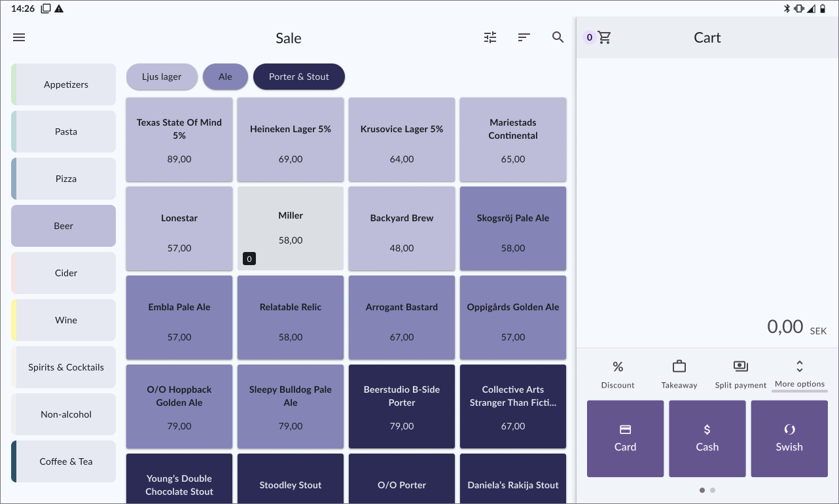Tap the Miller stock count badge

[249, 259]
